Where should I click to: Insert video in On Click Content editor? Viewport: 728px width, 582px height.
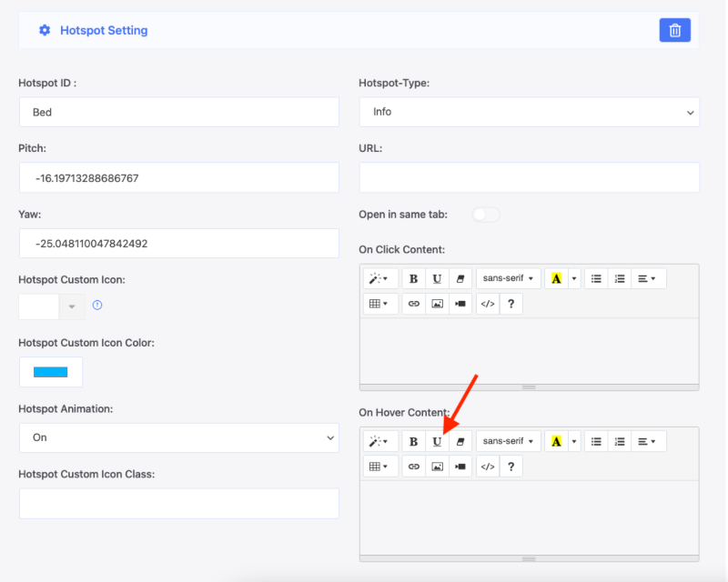460,304
